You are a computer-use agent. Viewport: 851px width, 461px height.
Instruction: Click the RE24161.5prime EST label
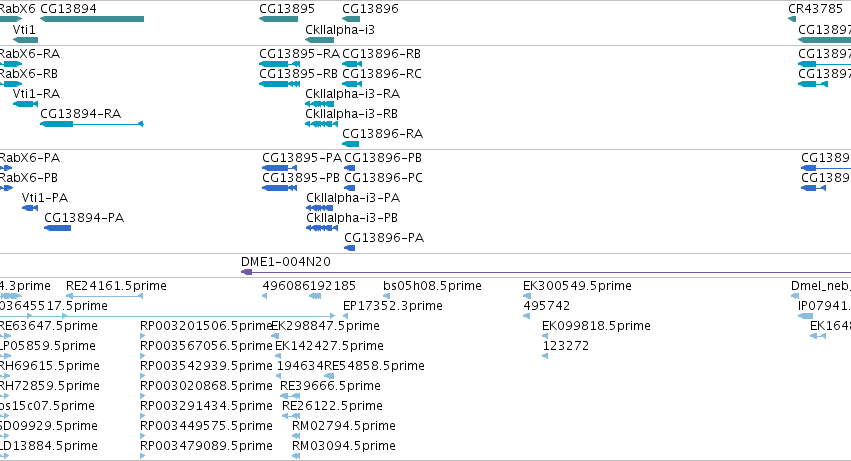[x=116, y=286]
